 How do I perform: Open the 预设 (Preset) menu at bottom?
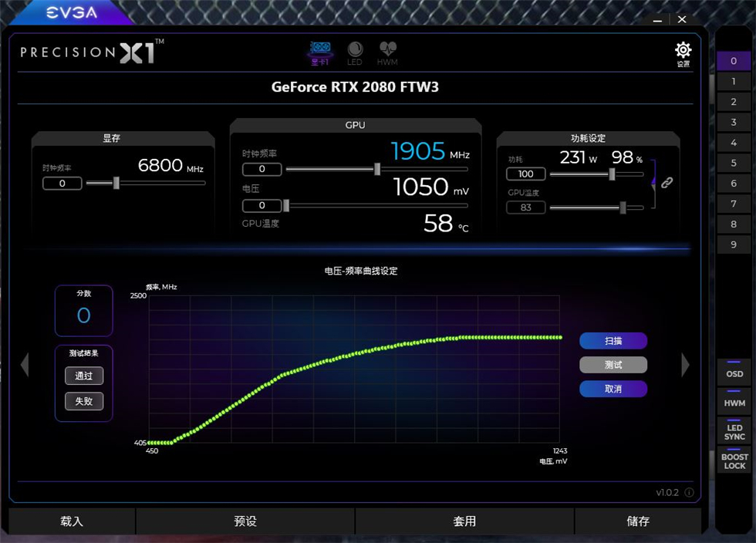pos(244,521)
